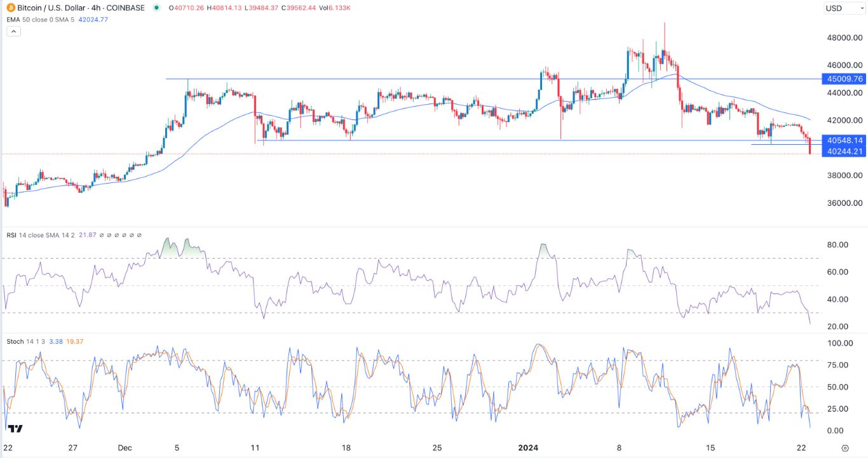
Task: Click the 15 date label on the time axis
Action: point(710,448)
